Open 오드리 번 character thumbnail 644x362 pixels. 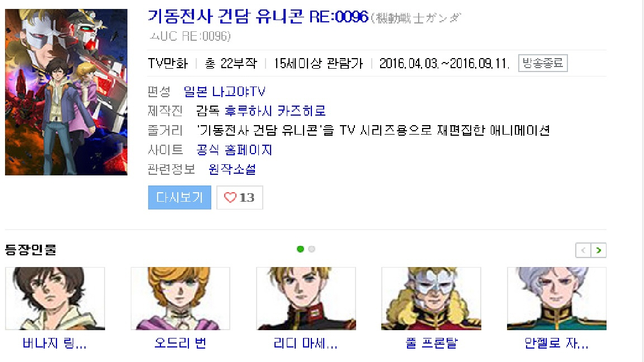[x=181, y=298]
